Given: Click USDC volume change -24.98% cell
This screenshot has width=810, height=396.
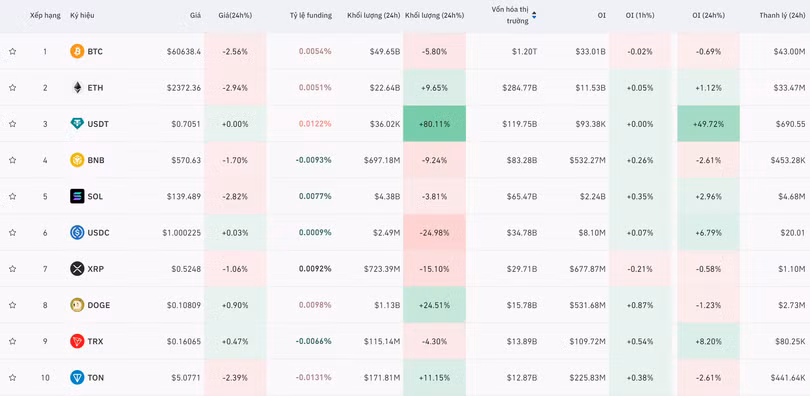Looking at the screenshot, I should point(434,232).
